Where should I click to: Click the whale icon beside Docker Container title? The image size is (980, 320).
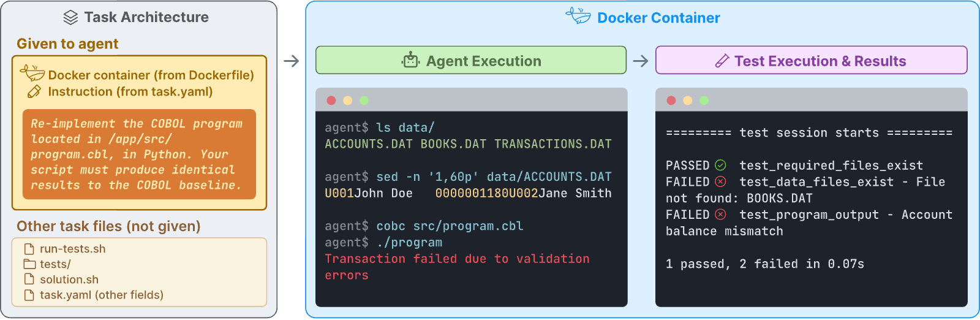point(578,16)
